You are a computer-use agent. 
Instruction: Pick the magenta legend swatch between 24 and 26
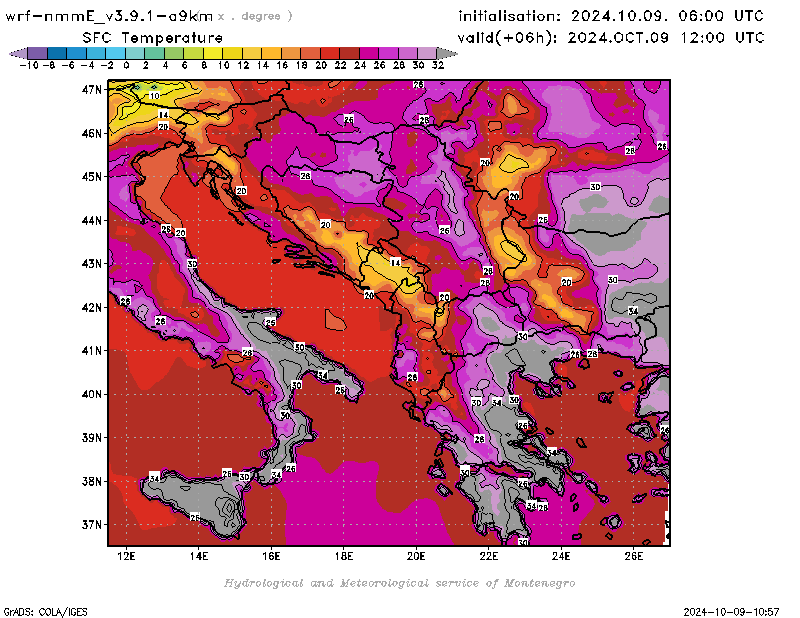[x=368, y=53]
